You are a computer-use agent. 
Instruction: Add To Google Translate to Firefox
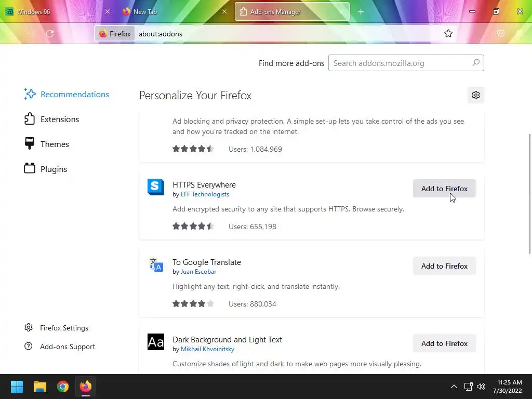pyautogui.click(x=444, y=266)
